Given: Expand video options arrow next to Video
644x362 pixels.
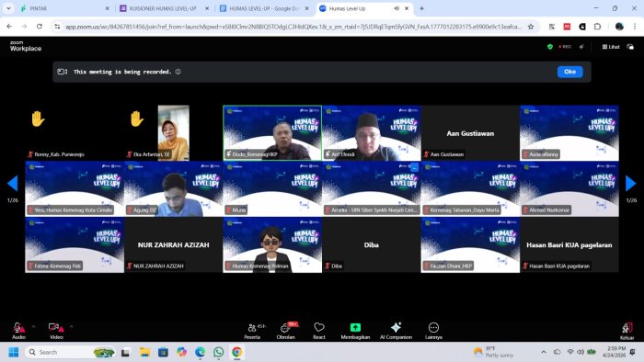Looking at the screenshot, I should 72,327.
